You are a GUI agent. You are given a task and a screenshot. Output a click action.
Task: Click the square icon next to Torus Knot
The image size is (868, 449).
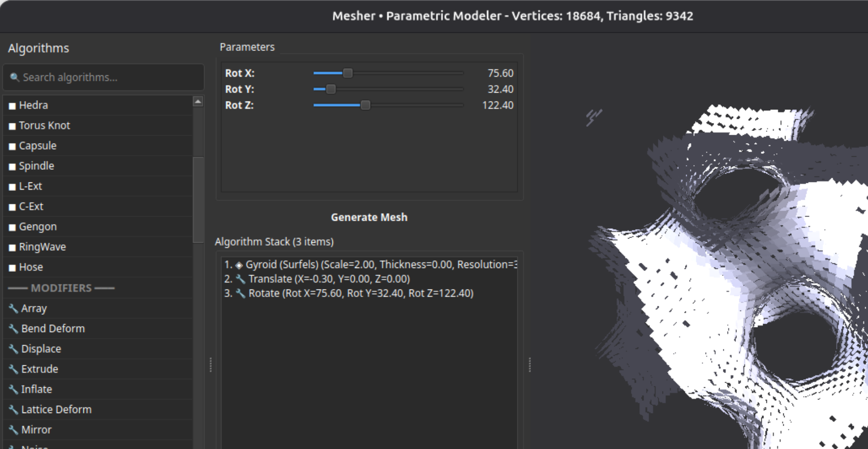click(12, 125)
